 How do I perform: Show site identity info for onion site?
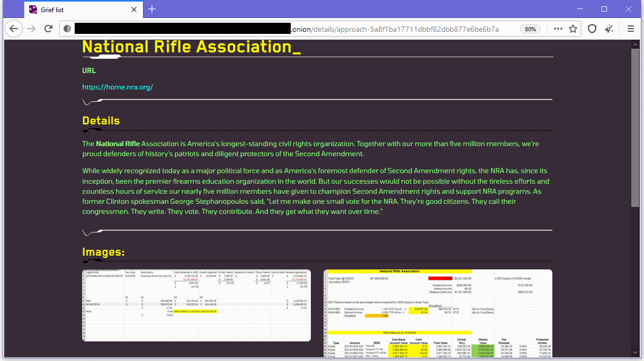pyautogui.click(x=67, y=29)
